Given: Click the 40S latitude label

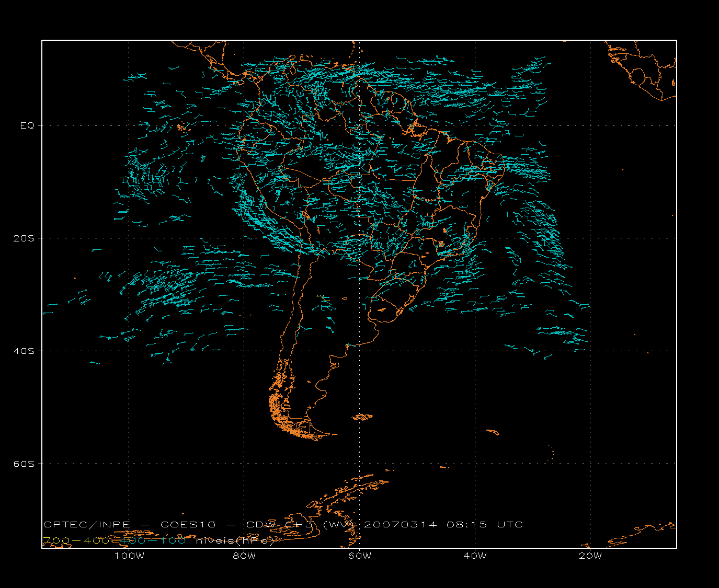Looking at the screenshot, I should 24,351.
